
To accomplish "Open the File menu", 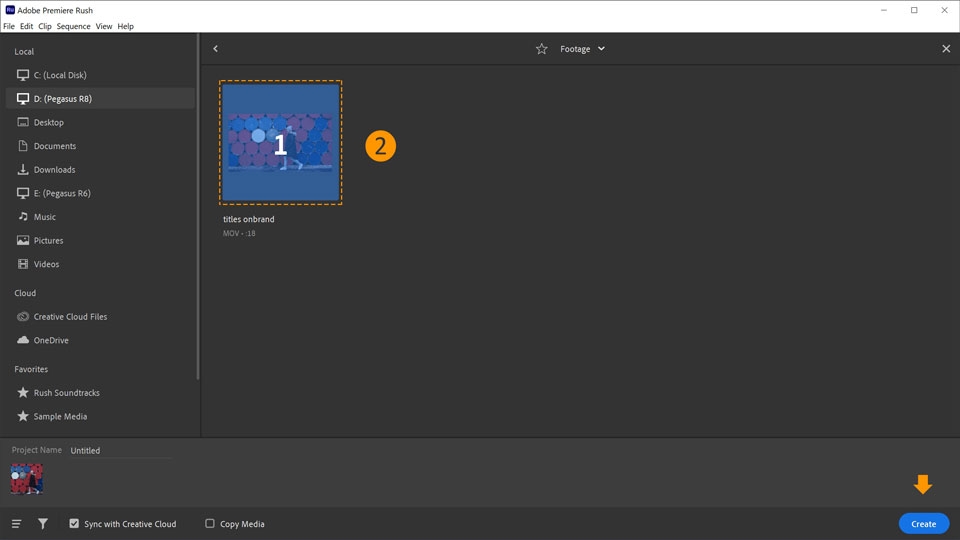I will (x=9, y=26).
